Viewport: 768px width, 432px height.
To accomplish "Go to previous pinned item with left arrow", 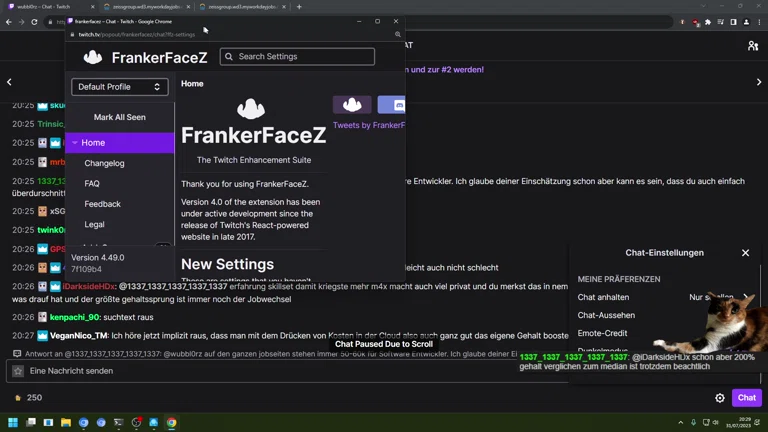I will click(x=10, y=82).
